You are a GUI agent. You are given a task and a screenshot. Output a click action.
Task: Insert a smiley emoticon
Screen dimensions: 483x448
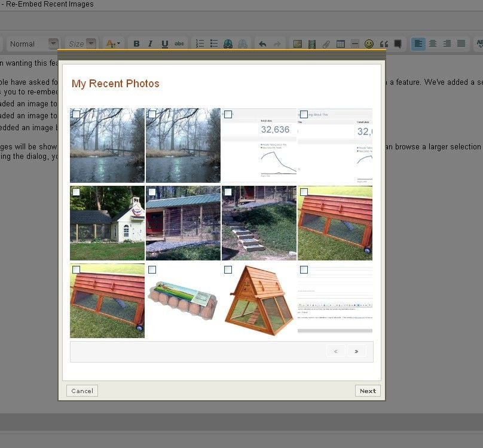(369, 44)
